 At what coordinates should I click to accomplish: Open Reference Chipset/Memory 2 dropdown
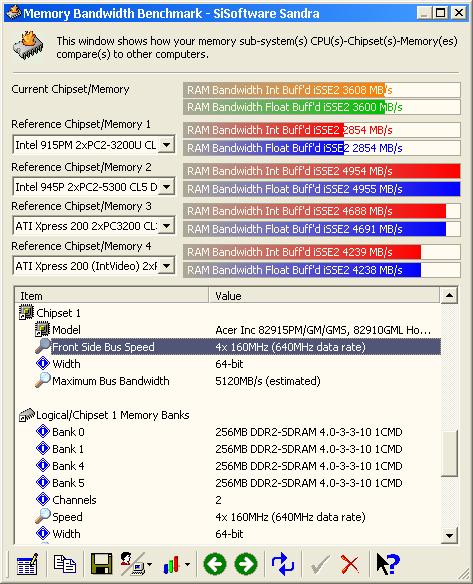tap(166, 186)
